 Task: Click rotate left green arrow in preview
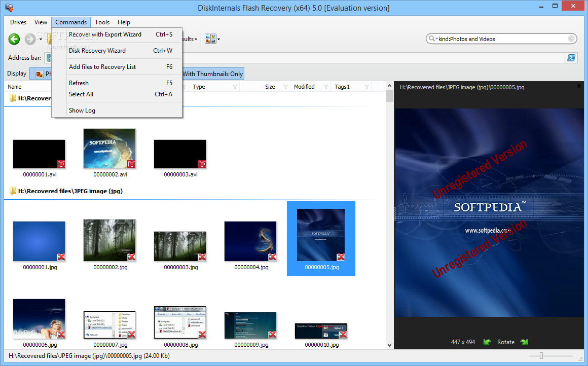click(487, 342)
